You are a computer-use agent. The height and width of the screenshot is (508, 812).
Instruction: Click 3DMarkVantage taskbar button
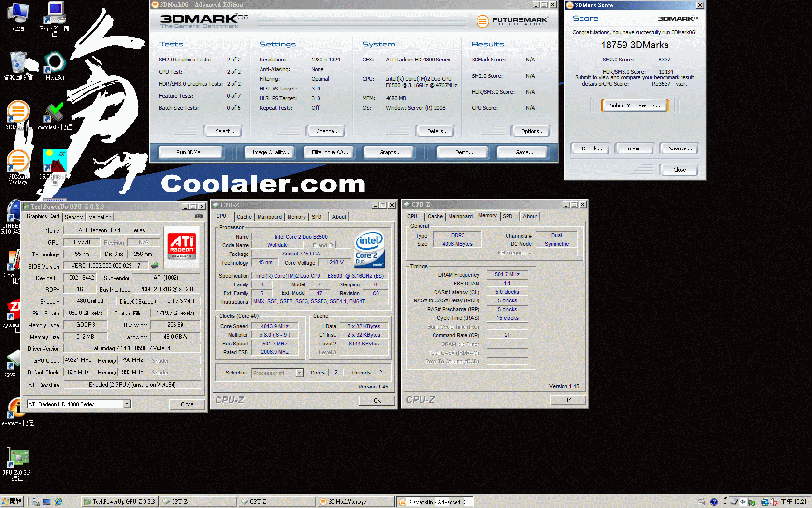point(356,502)
